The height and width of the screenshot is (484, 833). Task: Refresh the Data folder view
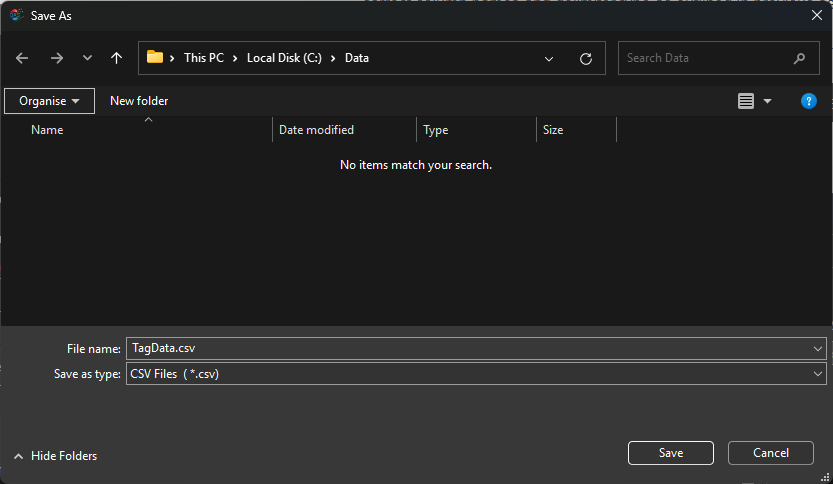point(586,58)
